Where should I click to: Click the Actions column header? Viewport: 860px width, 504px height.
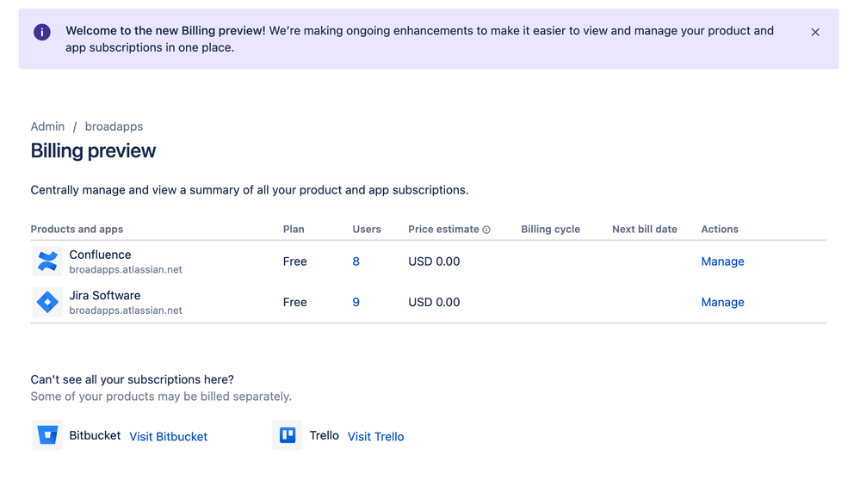pyautogui.click(x=720, y=229)
